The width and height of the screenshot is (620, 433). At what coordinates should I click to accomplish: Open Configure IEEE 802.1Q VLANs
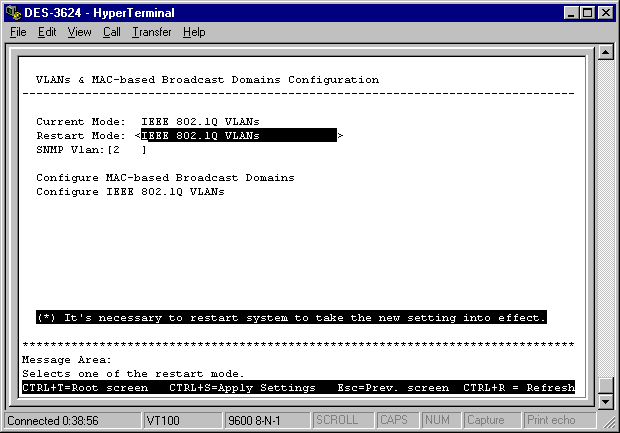130,191
